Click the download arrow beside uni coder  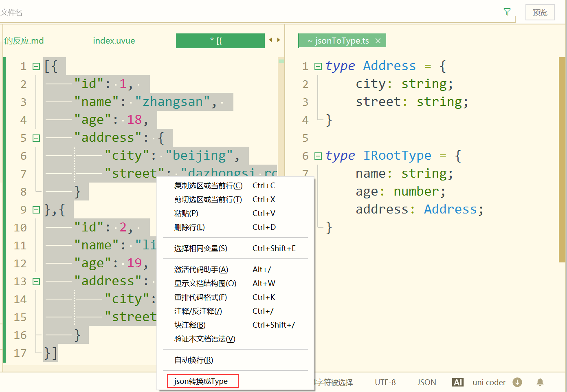tap(517, 382)
